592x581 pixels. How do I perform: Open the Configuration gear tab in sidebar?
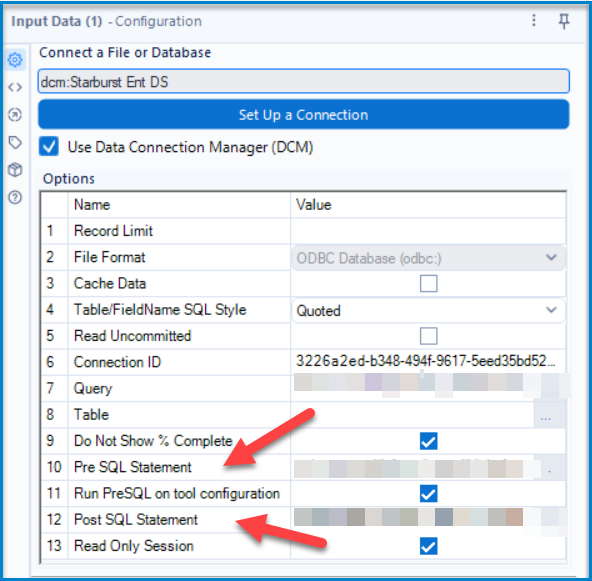pyautogui.click(x=15, y=60)
